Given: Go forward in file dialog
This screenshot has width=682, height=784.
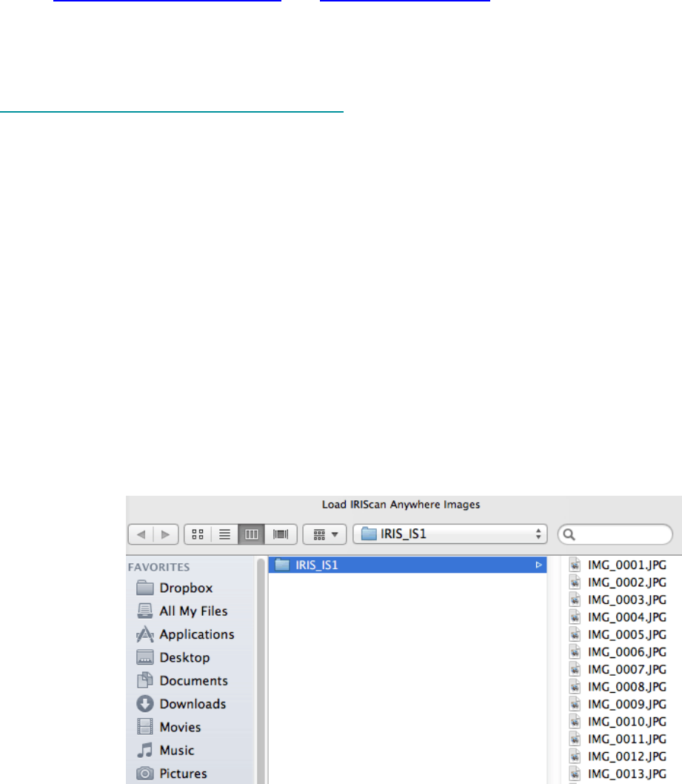Looking at the screenshot, I should [166, 534].
